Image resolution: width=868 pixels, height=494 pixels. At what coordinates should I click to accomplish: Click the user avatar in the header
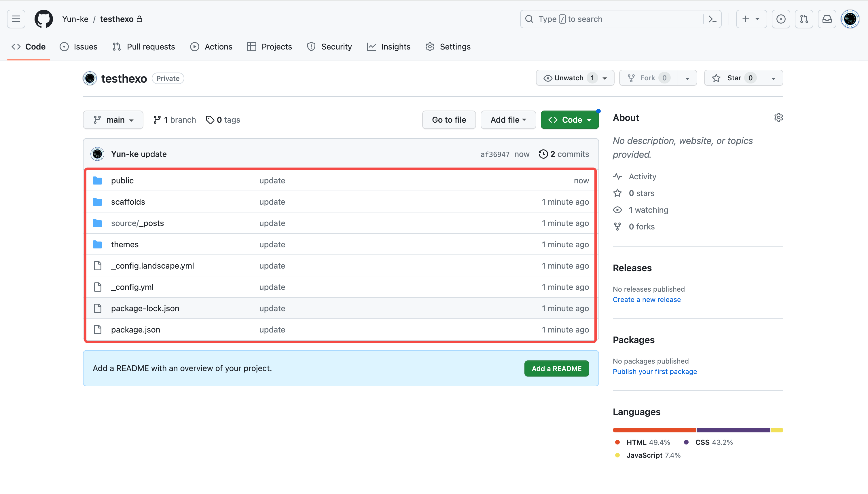tap(850, 19)
